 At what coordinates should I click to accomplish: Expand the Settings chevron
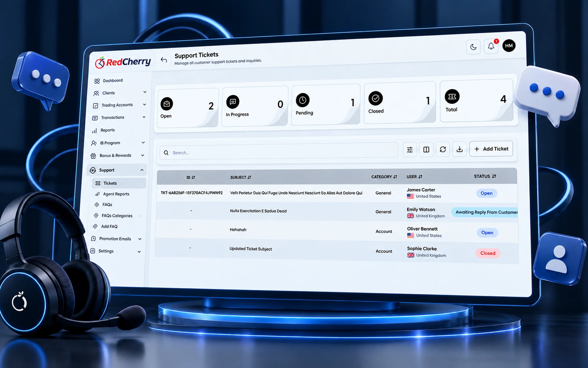click(x=139, y=252)
